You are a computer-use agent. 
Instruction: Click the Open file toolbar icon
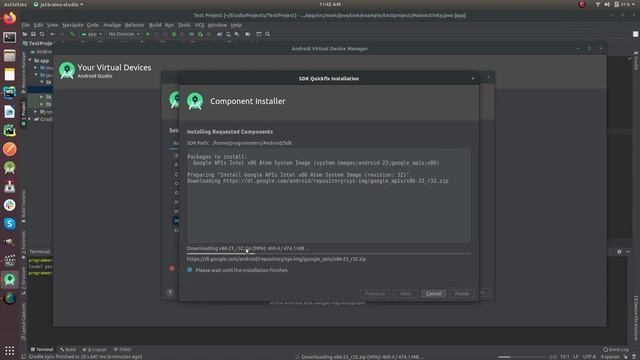[x=25, y=34]
